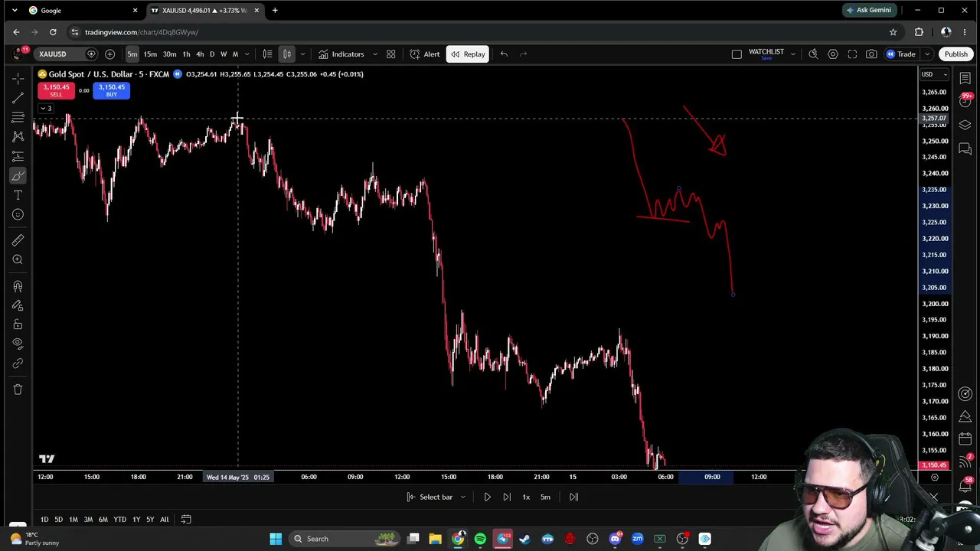
Task: Take a chart snapshot with camera
Action: click(x=871, y=54)
